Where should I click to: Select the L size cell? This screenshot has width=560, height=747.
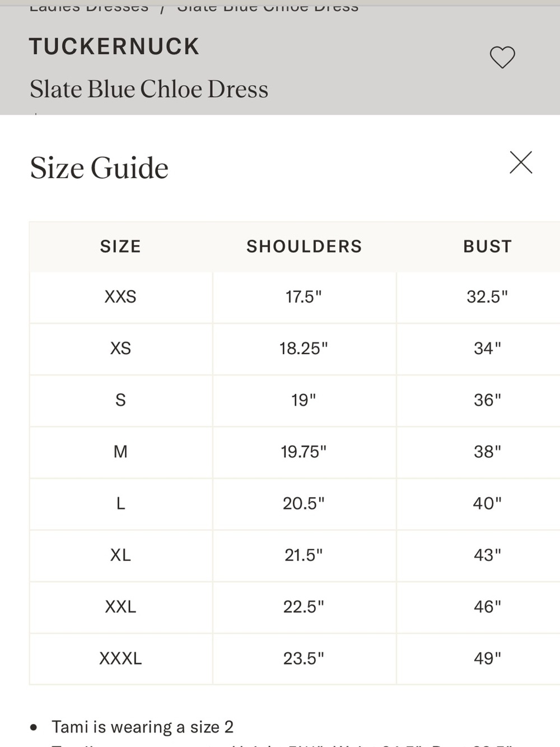[120, 503]
